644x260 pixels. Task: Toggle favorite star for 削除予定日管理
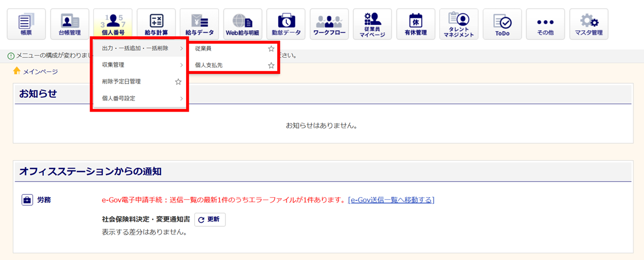point(178,81)
